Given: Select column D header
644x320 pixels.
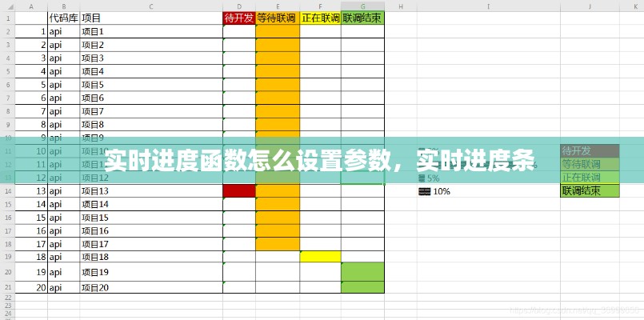Looking at the screenshot, I should point(238,6).
